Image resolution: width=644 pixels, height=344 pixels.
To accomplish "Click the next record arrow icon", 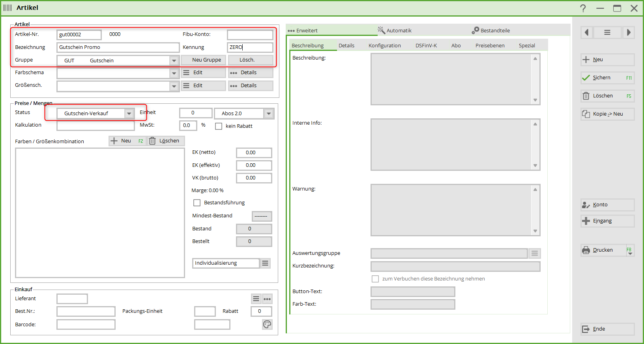I will pyautogui.click(x=629, y=32).
